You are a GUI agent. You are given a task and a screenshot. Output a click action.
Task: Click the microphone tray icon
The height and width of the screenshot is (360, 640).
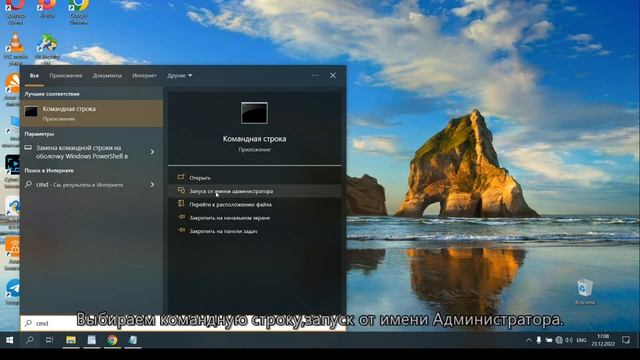[539, 340]
